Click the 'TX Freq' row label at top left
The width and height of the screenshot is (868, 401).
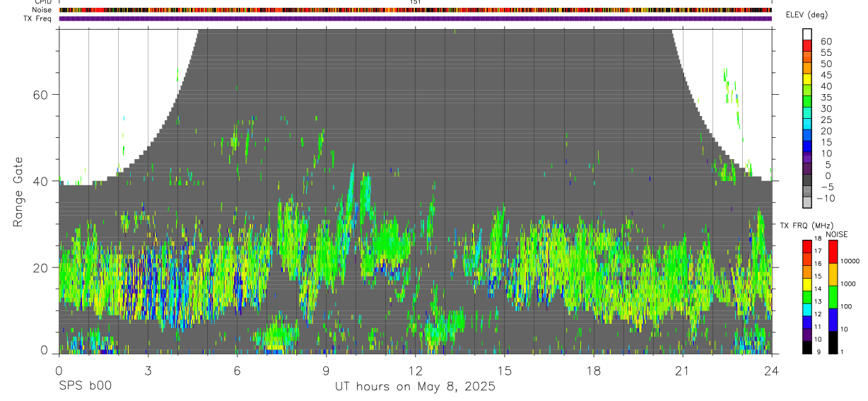pyautogui.click(x=38, y=18)
